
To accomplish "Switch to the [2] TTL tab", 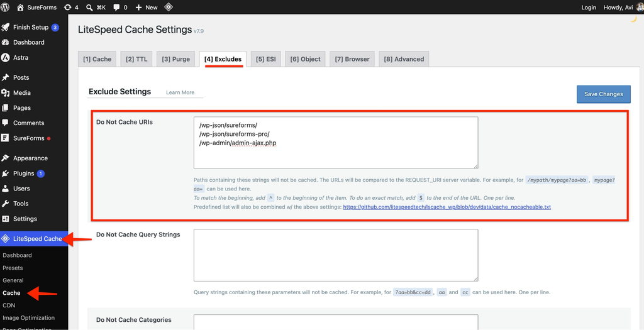I will [136, 59].
